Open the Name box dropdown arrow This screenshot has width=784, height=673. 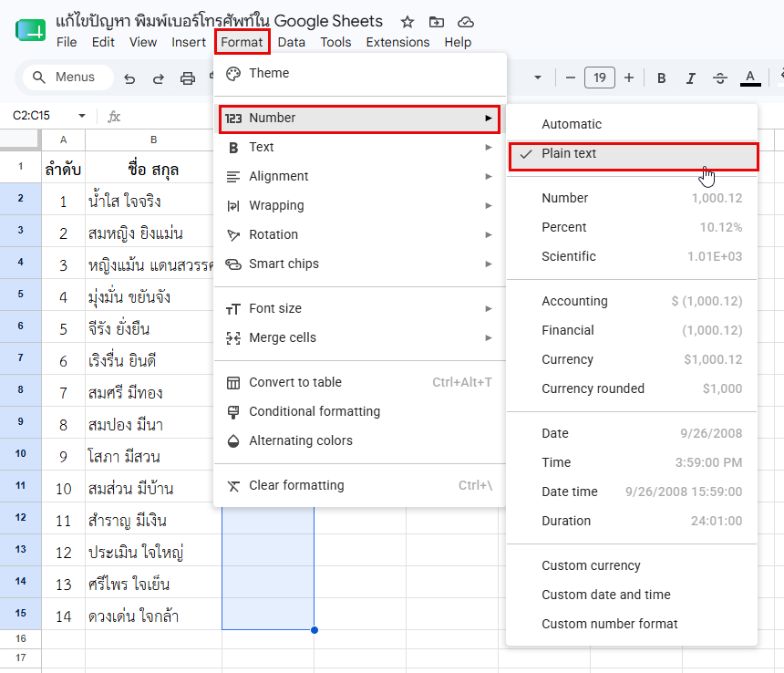(81, 116)
